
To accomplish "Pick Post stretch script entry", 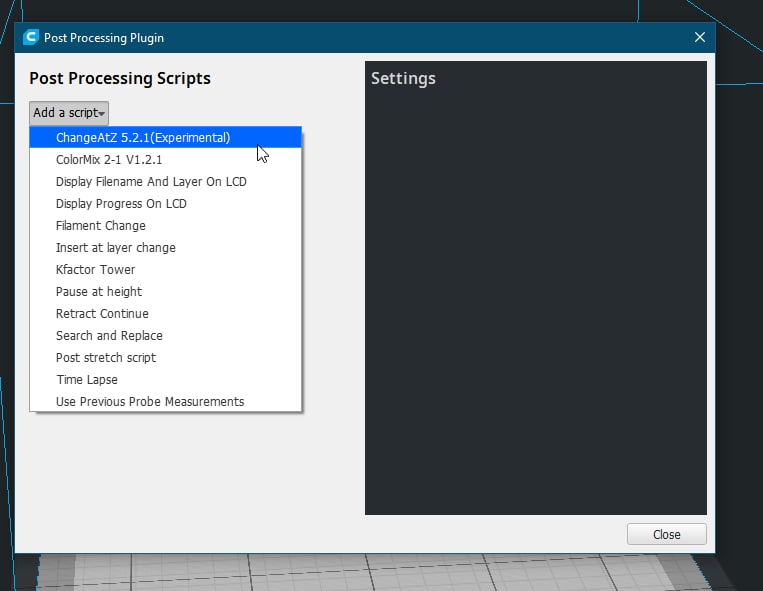I will (x=165, y=358).
